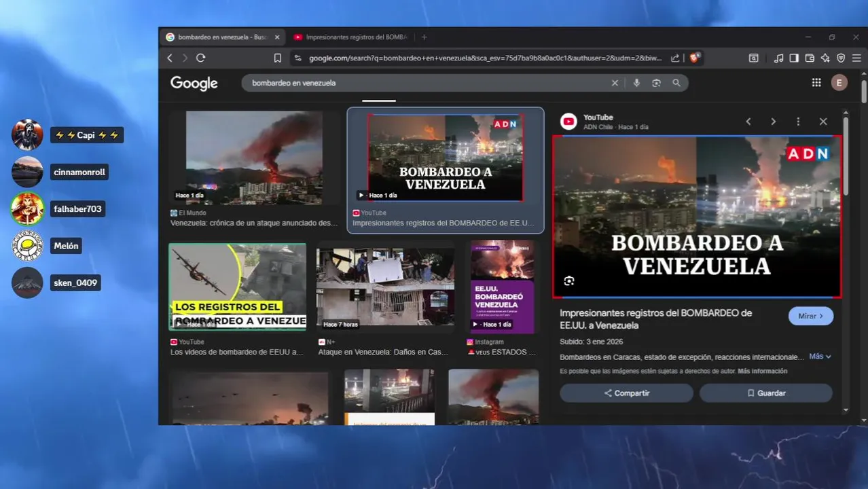This screenshot has width=868, height=489.
Task: Click 'Subido: 3 ene 2026' text
Action: [x=591, y=342]
